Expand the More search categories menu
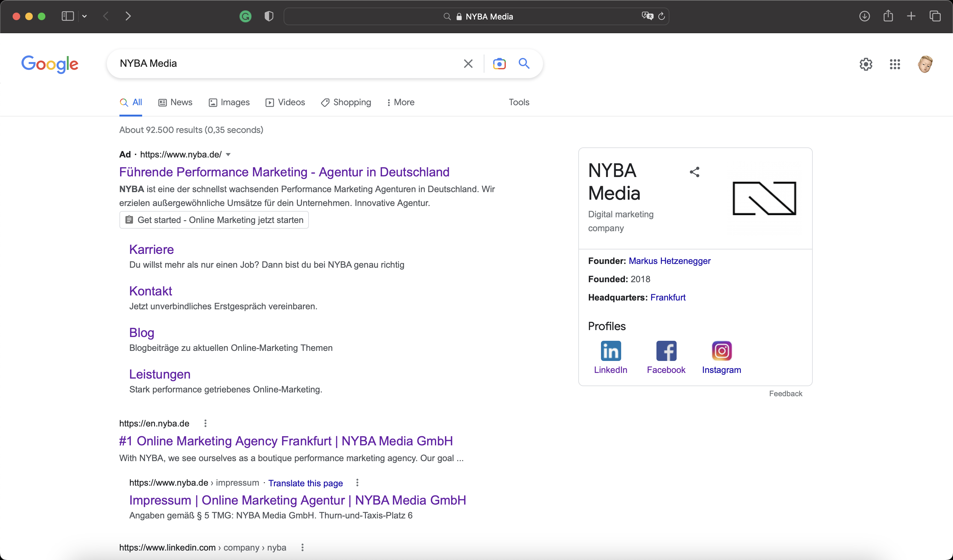 [x=401, y=102]
